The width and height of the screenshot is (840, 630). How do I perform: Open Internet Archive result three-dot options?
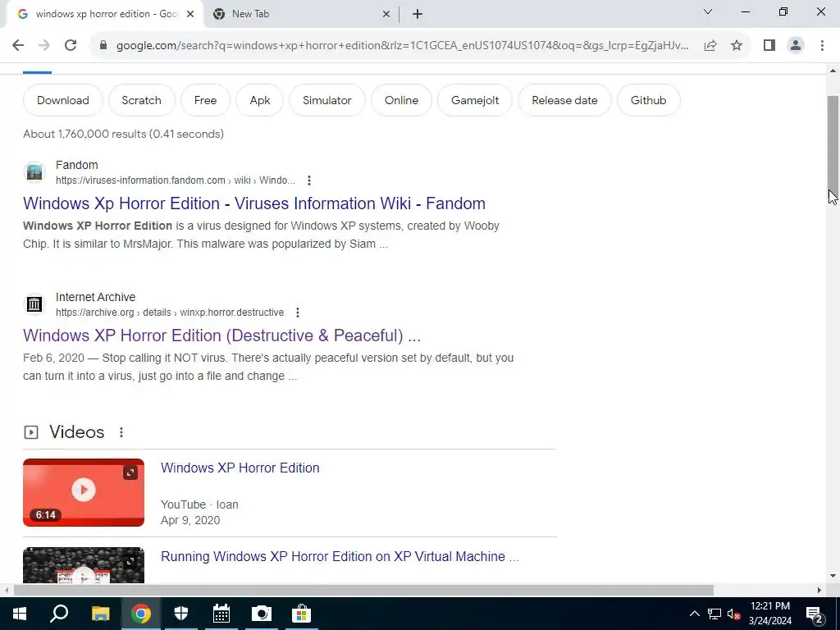coord(298,313)
